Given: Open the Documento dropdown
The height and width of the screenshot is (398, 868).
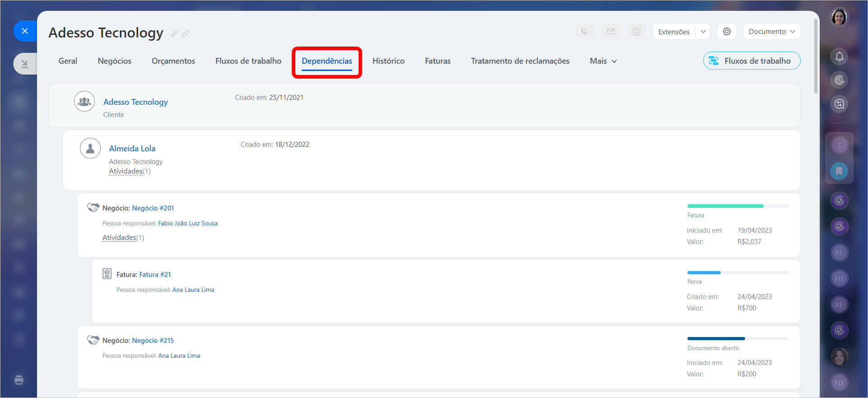Looking at the screenshot, I should (x=772, y=32).
